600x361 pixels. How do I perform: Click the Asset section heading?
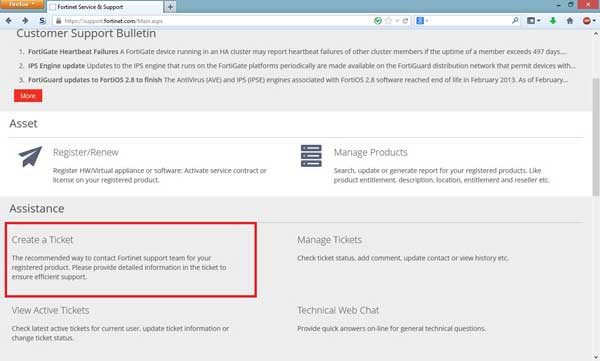point(23,124)
